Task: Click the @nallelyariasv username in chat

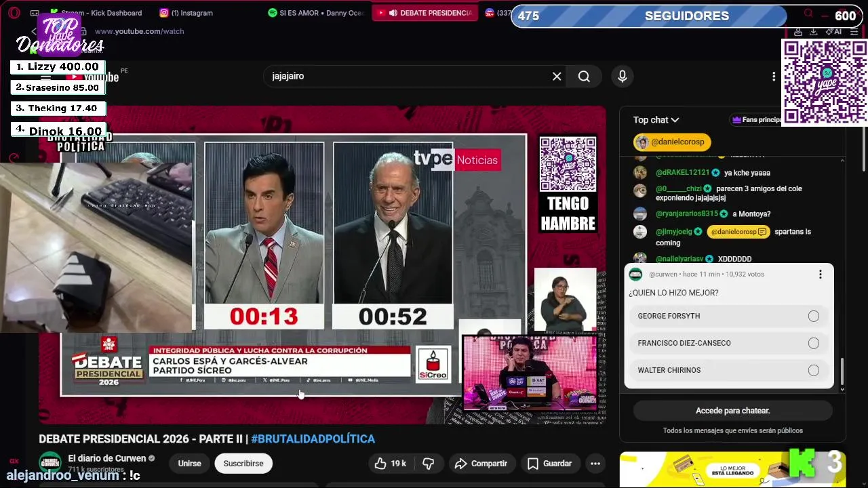Action: tap(679, 259)
